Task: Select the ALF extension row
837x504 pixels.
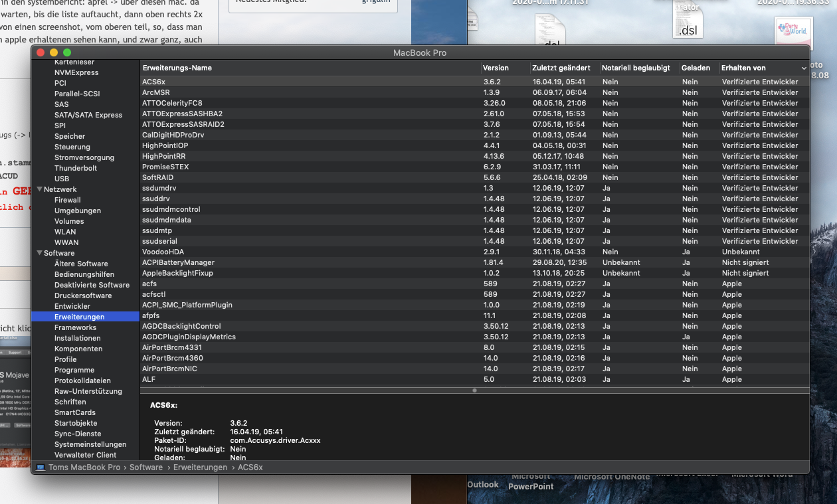Action: pyautogui.click(x=475, y=379)
